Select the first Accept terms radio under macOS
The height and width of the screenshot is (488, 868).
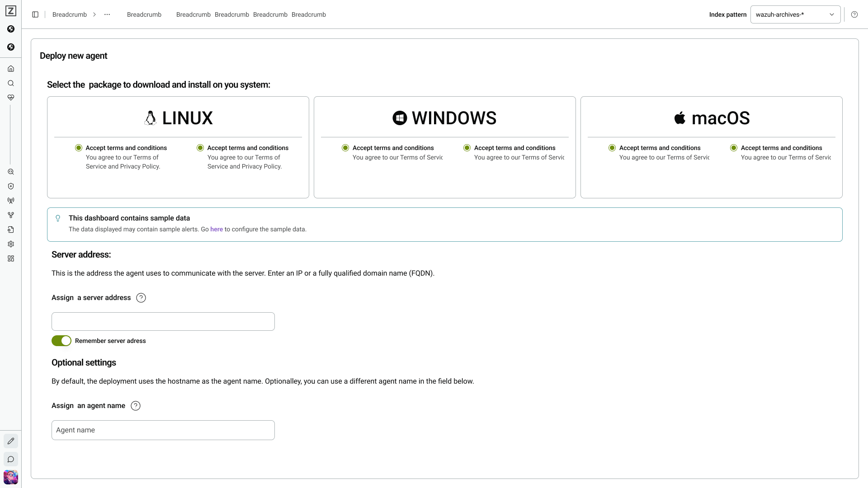coord(612,148)
